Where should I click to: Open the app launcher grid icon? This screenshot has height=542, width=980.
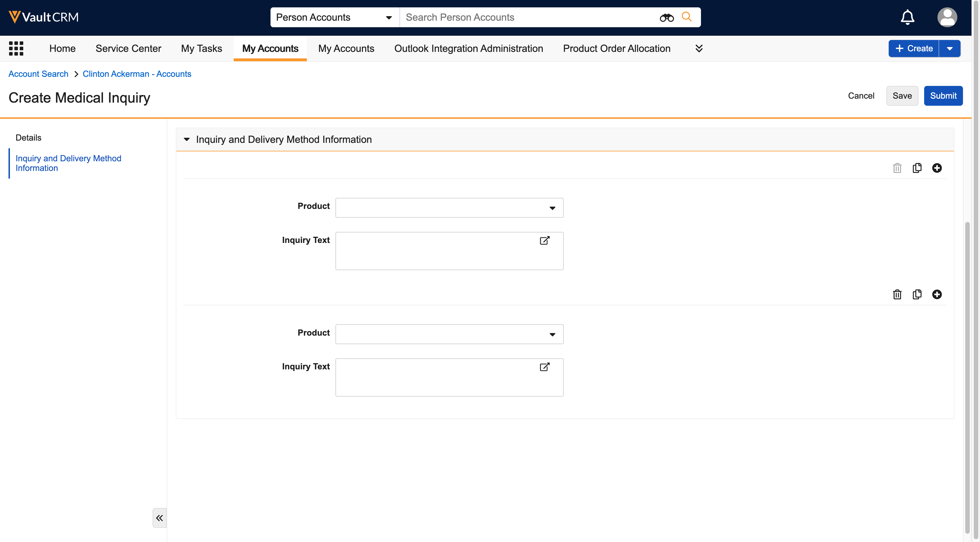pos(16,48)
